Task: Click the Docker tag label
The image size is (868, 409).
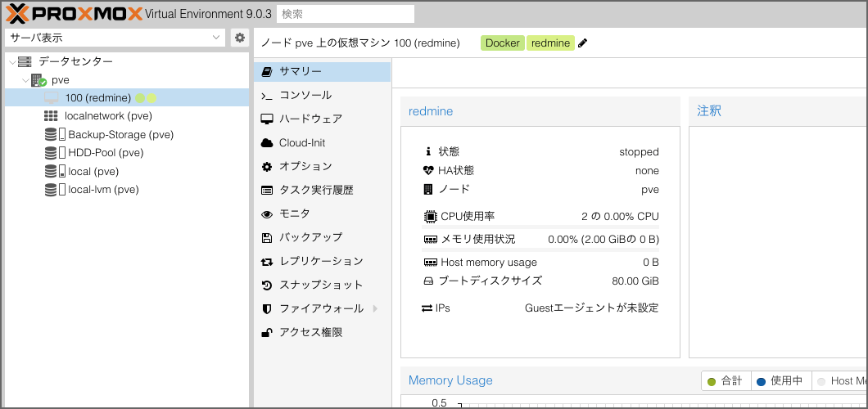Action: pos(502,43)
